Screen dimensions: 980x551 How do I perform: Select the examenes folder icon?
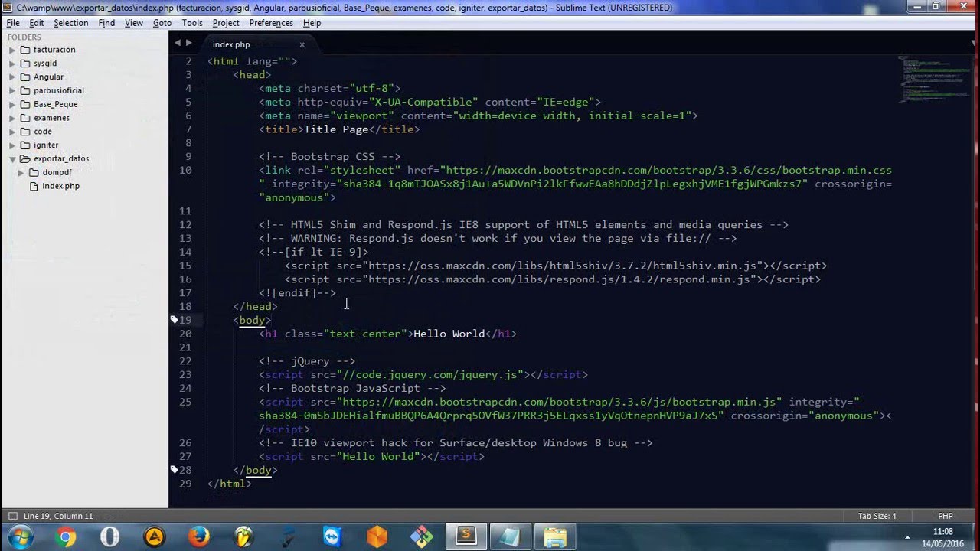[x=25, y=118]
